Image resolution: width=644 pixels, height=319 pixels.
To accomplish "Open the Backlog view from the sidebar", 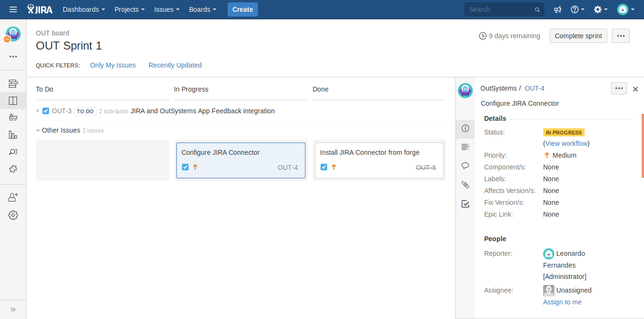I will point(13,83).
